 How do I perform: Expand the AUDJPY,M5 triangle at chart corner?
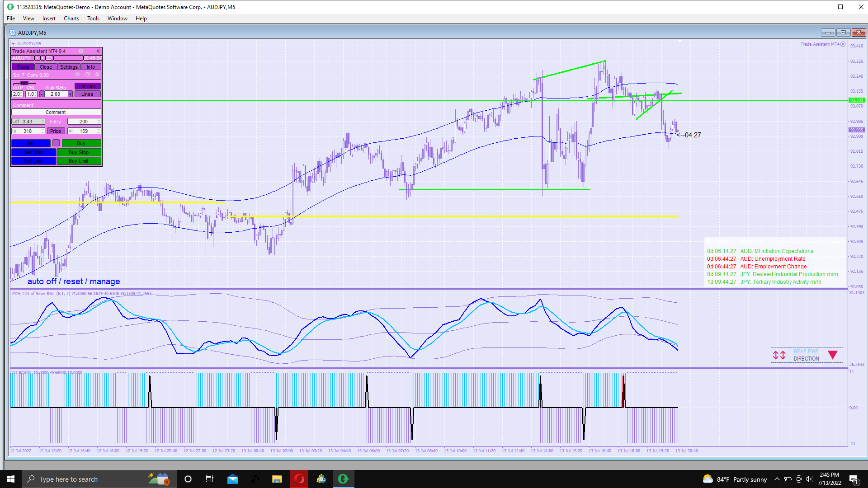pos(14,44)
